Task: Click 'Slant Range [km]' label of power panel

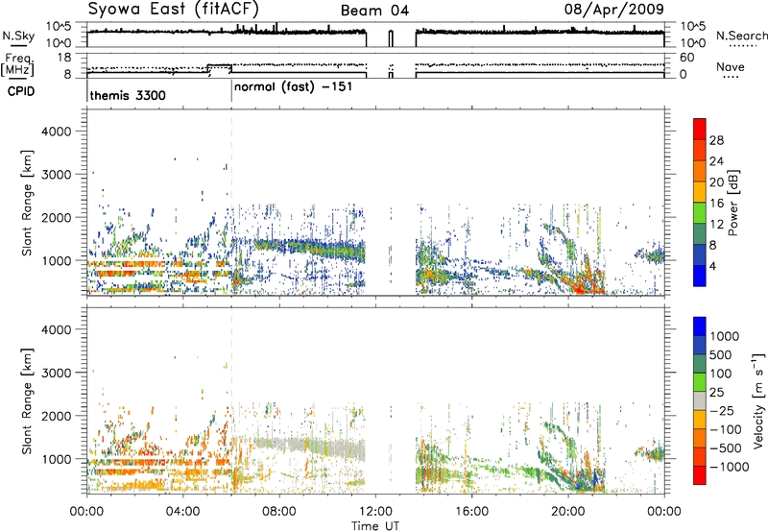Action: click(x=28, y=203)
